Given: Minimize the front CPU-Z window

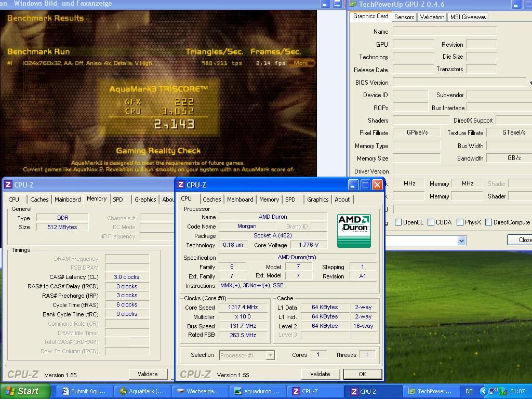Looking at the screenshot, I should point(353,185).
